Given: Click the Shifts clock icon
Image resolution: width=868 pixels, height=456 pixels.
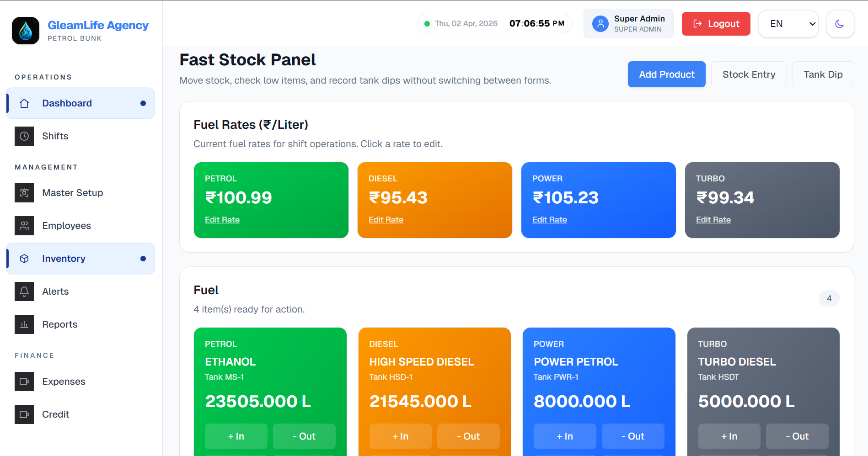Looking at the screenshot, I should [24, 136].
